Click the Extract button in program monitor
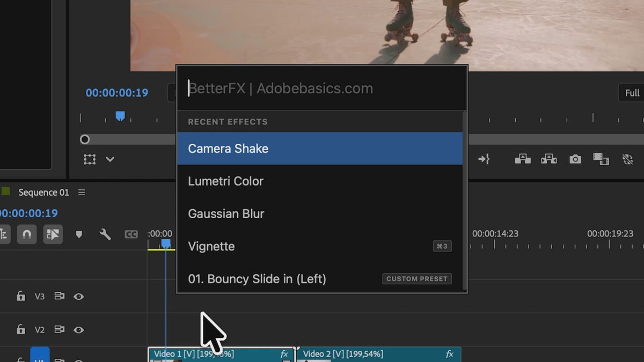The width and height of the screenshot is (644, 362). [x=548, y=159]
